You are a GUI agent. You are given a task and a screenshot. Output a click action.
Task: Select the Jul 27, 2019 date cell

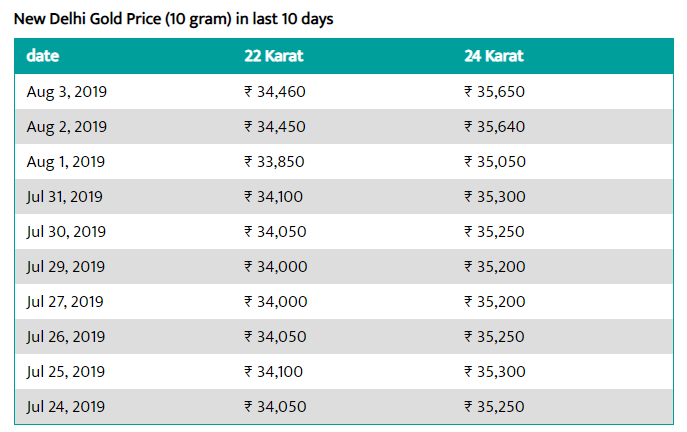[x=65, y=302]
